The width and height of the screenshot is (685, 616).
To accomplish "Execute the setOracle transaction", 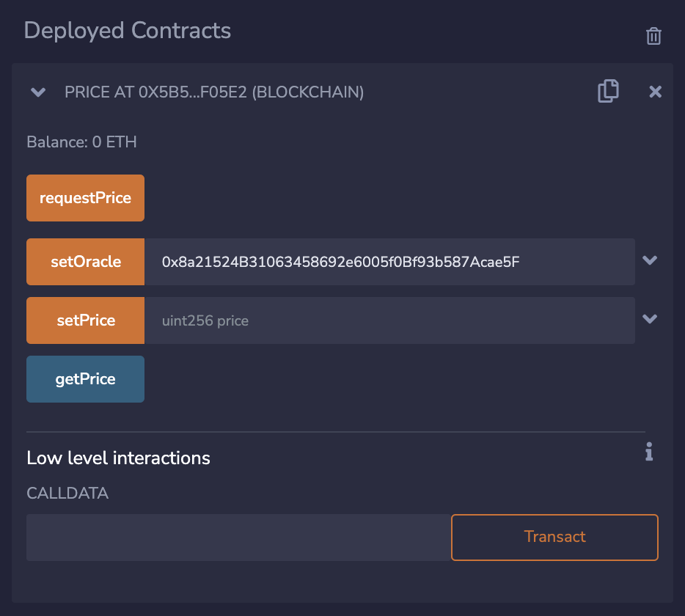I will pos(85,262).
